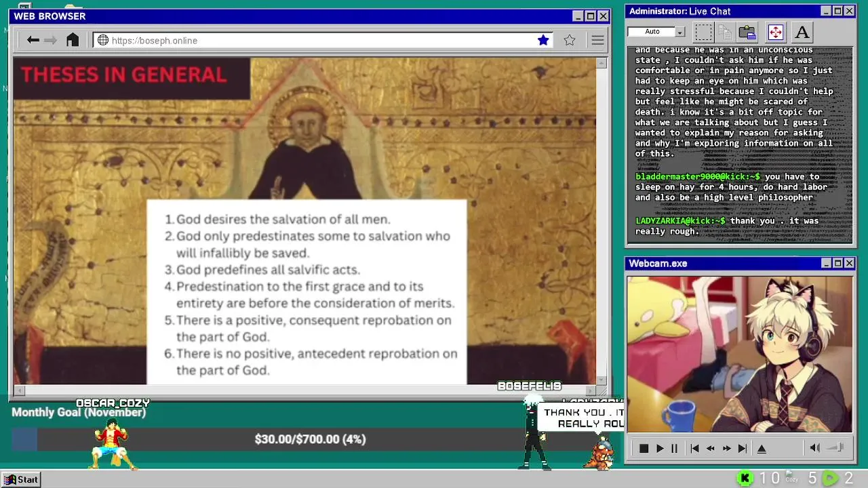Select the dashed marquee tool in Live Chat
Screen dimensions: 868x488
704,32
